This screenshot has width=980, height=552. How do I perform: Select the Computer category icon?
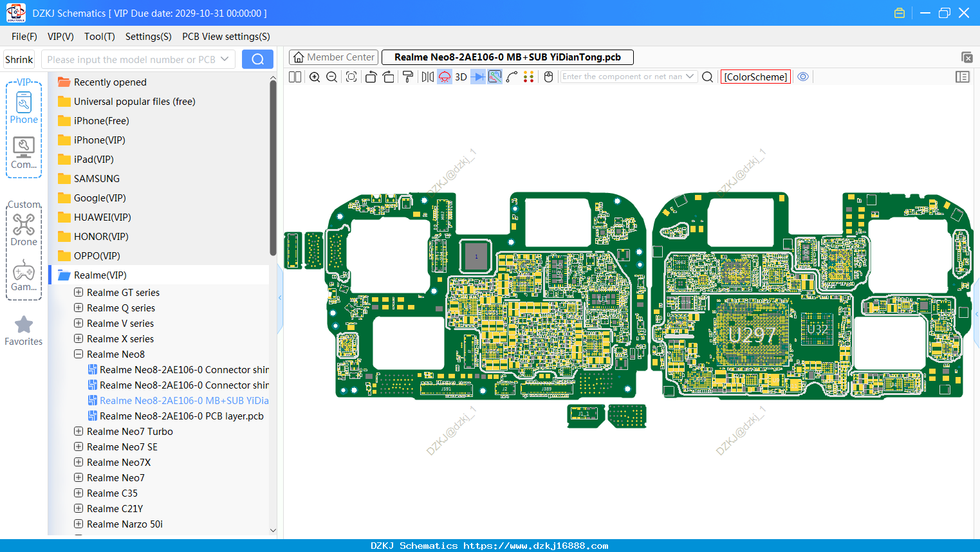24,152
